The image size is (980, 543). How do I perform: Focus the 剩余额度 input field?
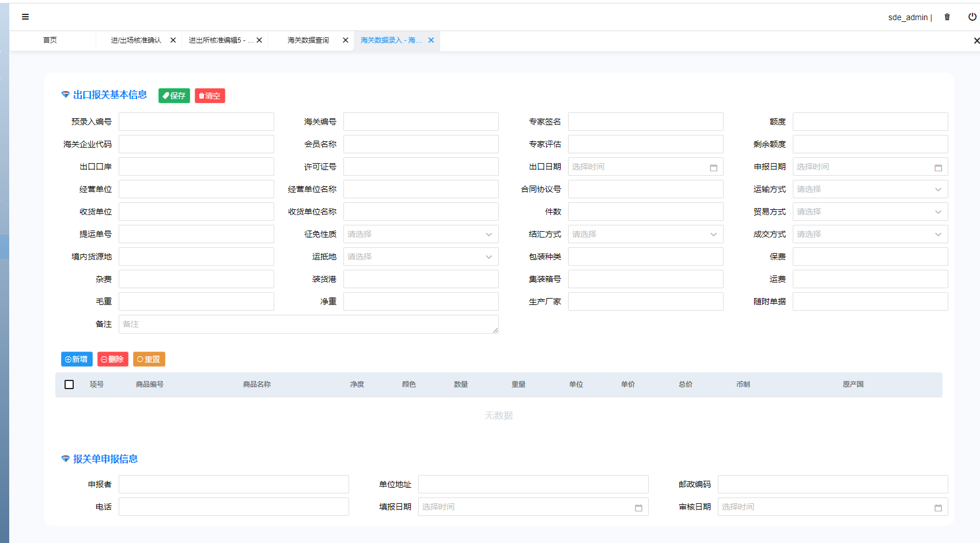click(870, 144)
